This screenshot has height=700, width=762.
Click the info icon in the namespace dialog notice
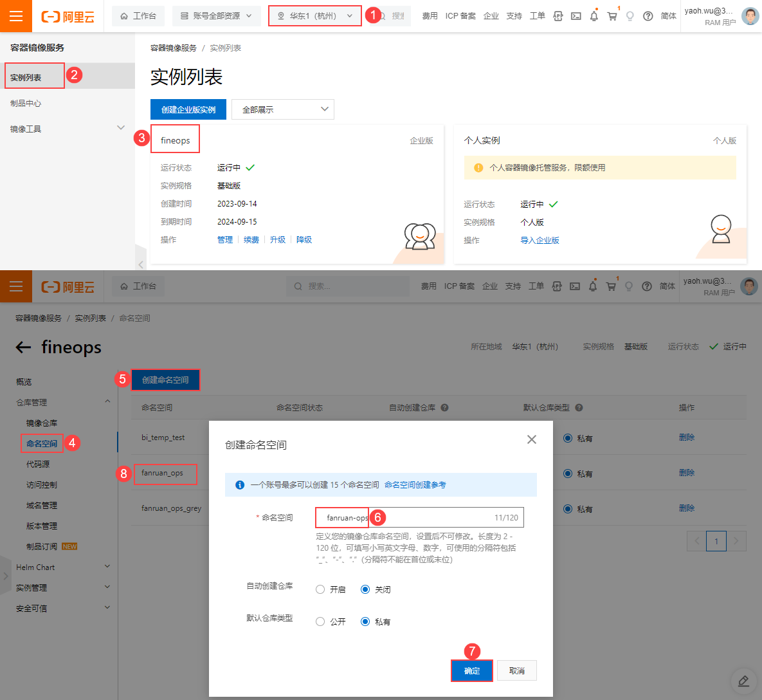coord(240,484)
